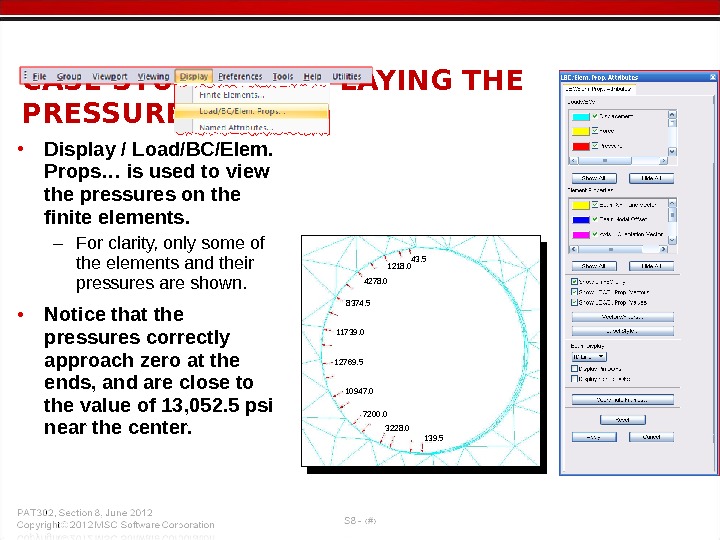Click blue swatch in Element Properties list
Viewport: 720px width, 540px height.
[x=580, y=219]
